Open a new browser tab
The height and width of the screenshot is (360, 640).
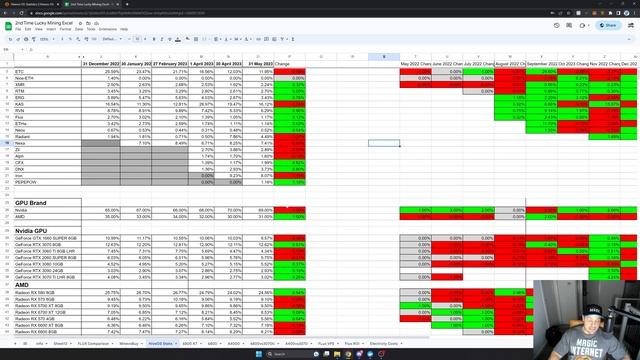pyautogui.click(x=127, y=4)
